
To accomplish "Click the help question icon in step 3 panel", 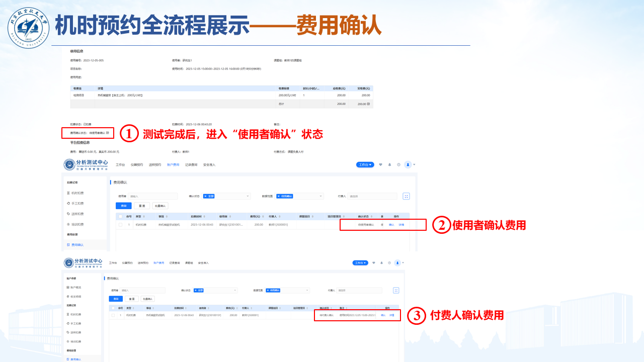I will click(389, 263).
